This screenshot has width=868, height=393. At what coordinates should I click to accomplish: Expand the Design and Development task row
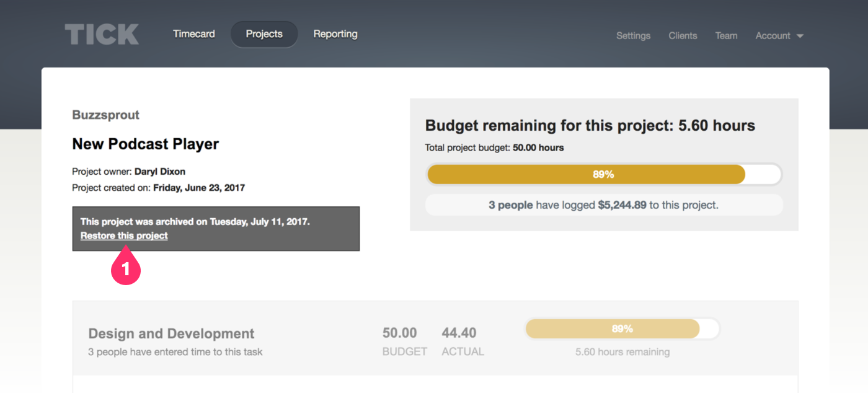tap(170, 333)
